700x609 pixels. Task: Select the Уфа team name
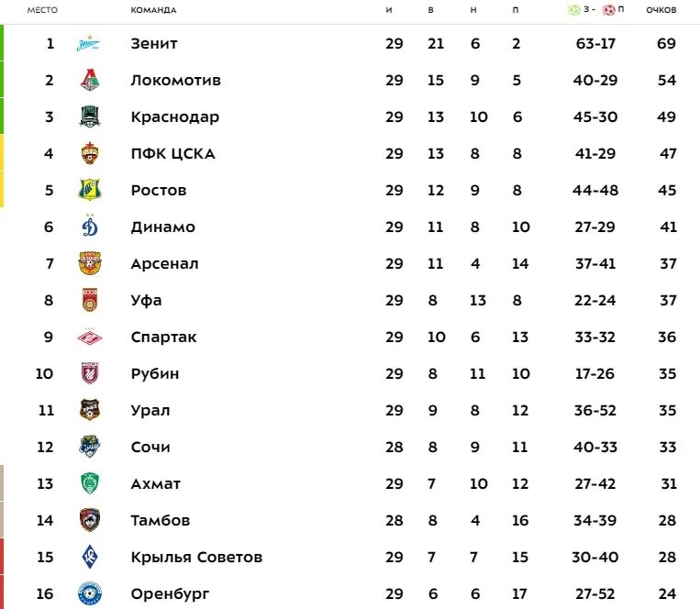147,301
